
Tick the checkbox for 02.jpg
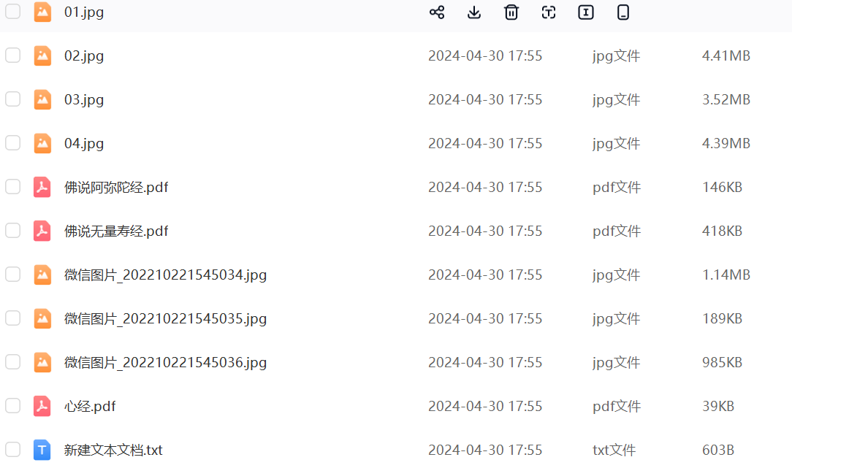click(13, 55)
